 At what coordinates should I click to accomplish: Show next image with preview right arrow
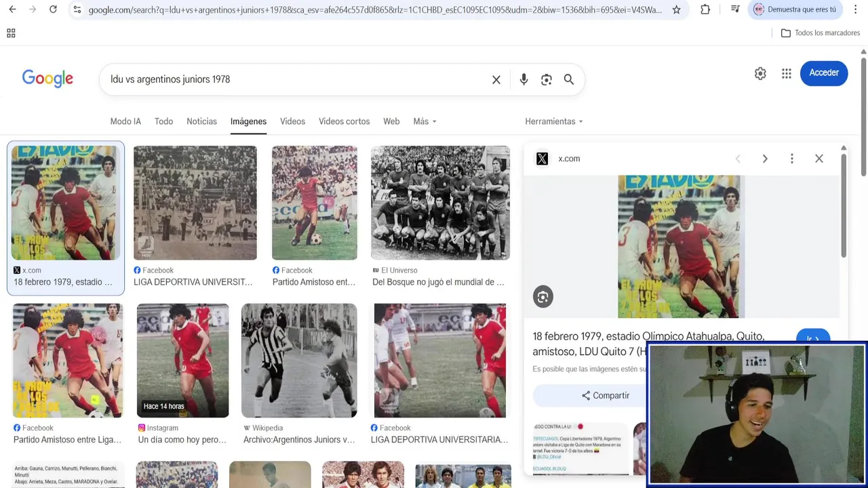[x=765, y=159]
